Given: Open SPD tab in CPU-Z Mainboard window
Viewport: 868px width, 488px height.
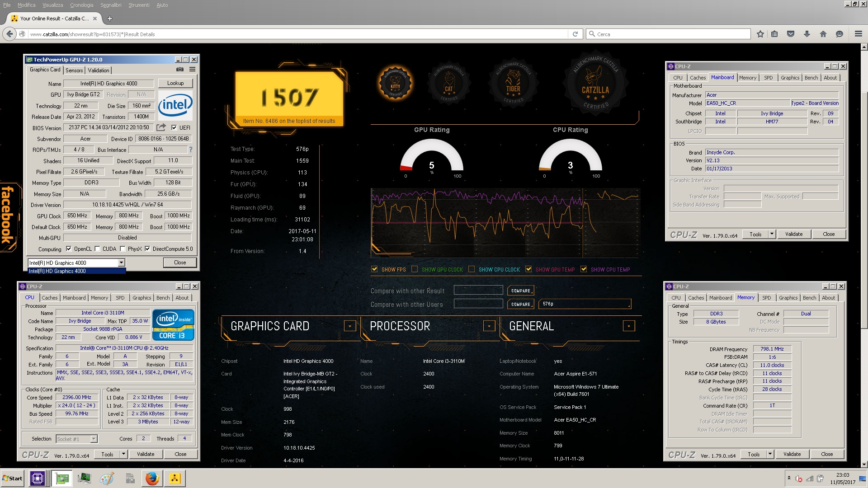Looking at the screenshot, I should coord(769,78).
